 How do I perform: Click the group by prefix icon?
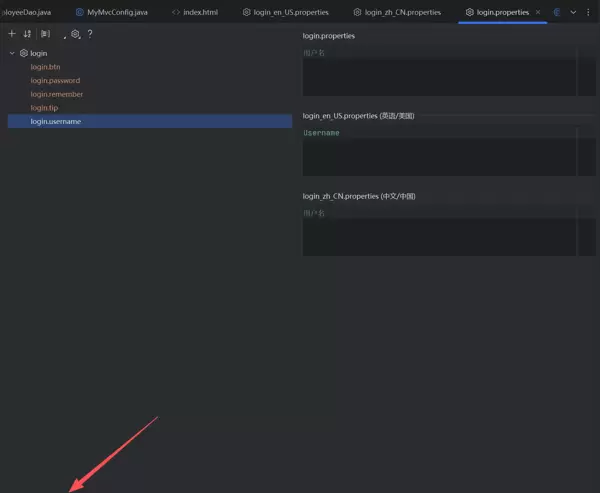45,34
